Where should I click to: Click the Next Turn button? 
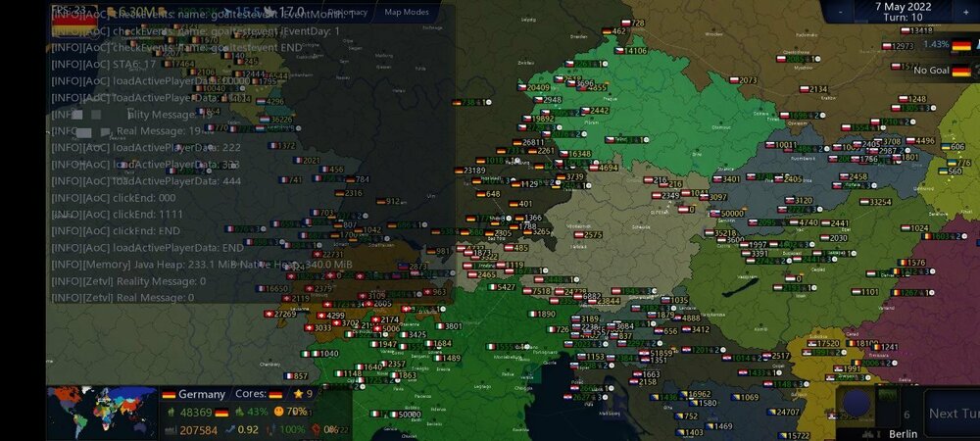click(953, 414)
